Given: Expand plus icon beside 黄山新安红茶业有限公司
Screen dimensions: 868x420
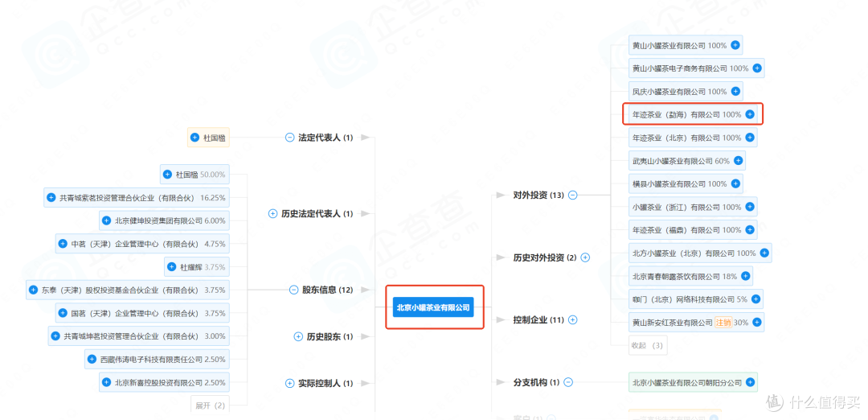Looking at the screenshot, I should coord(757,322).
